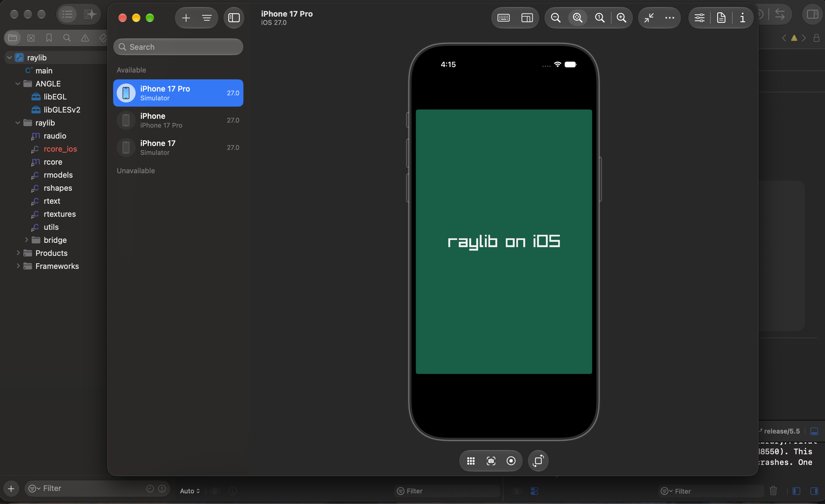This screenshot has width=825, height=504.
Task: Click the keyboard input icon
Action: (x=503, y=18)
